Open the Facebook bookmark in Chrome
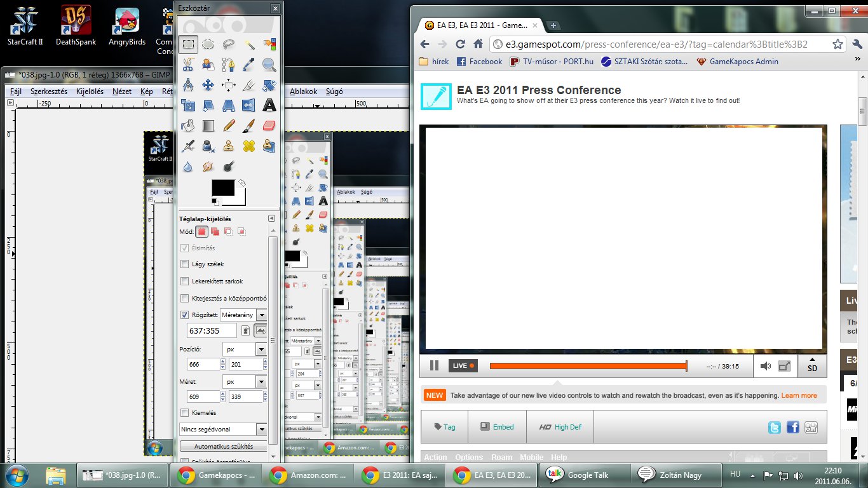This screenshot has height=488, width=868. point(478,62)
